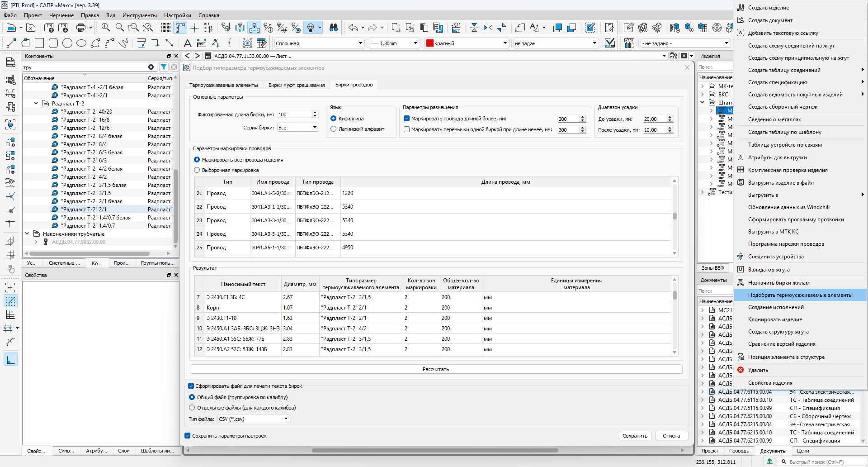
Task: Click the binoculars search icon
Action: pos(334,28)
